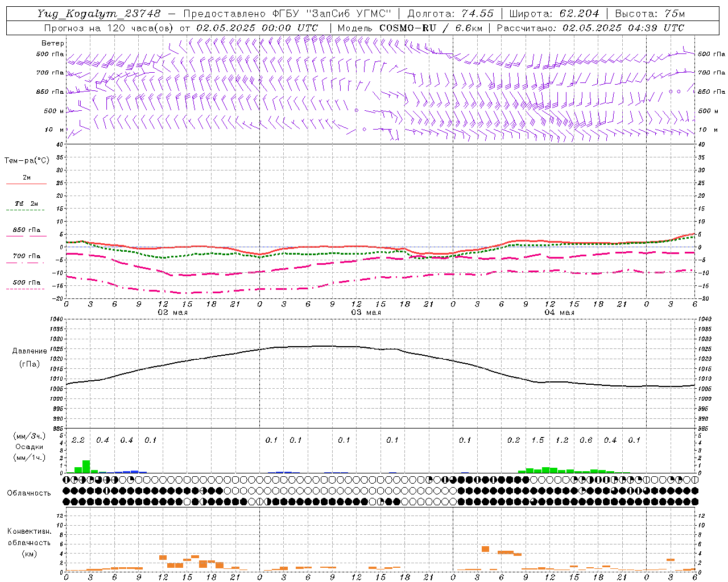Select the provider text ФГБУ "ЗапСиб УГМС"
Screen dimensions: 728x582
332,14
